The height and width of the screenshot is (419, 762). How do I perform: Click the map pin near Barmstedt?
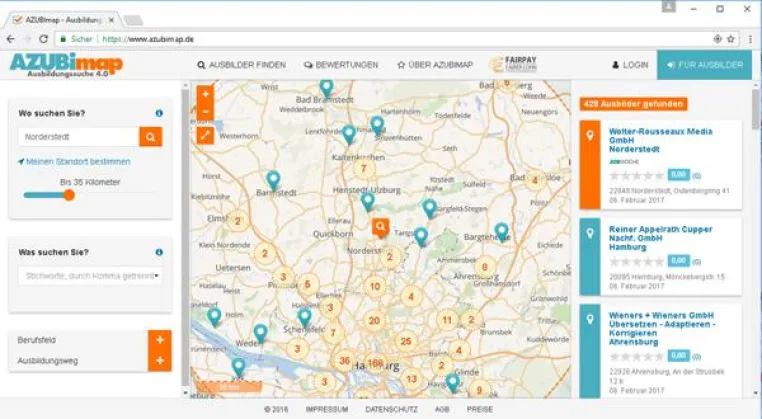(274, 180)
